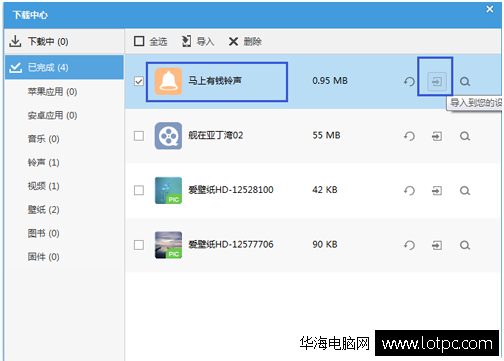Tick the checkbox for 爱壁纸HD-12577706

(139, 245)
